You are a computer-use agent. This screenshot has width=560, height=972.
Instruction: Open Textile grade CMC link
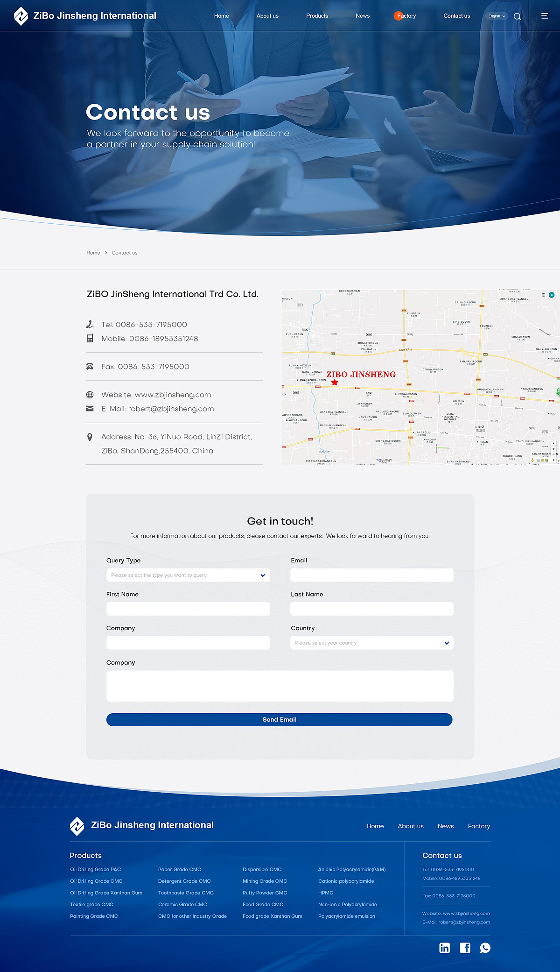point(92,904)
